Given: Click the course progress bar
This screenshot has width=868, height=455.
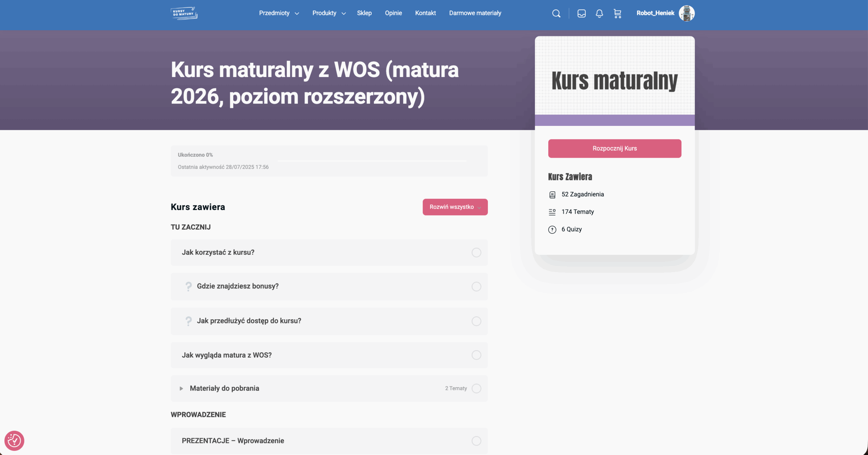Looking at the screenshot, I should (372, 161).
